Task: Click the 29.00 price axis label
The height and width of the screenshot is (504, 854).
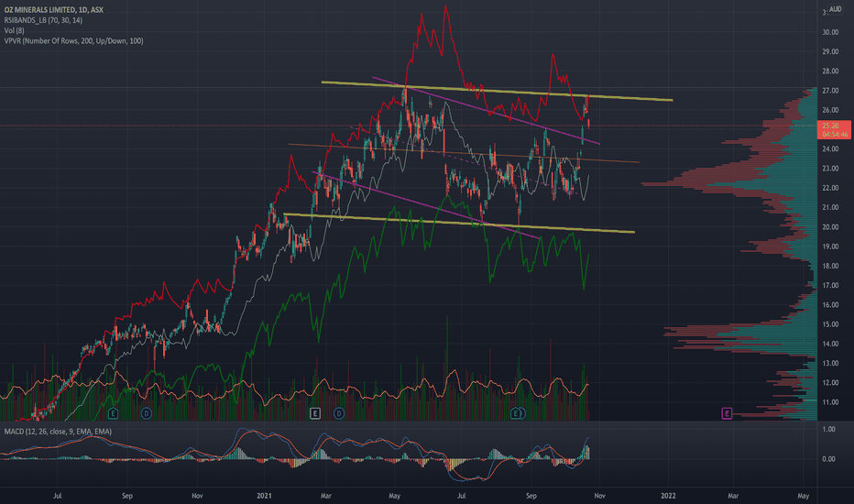Action: 830,51
